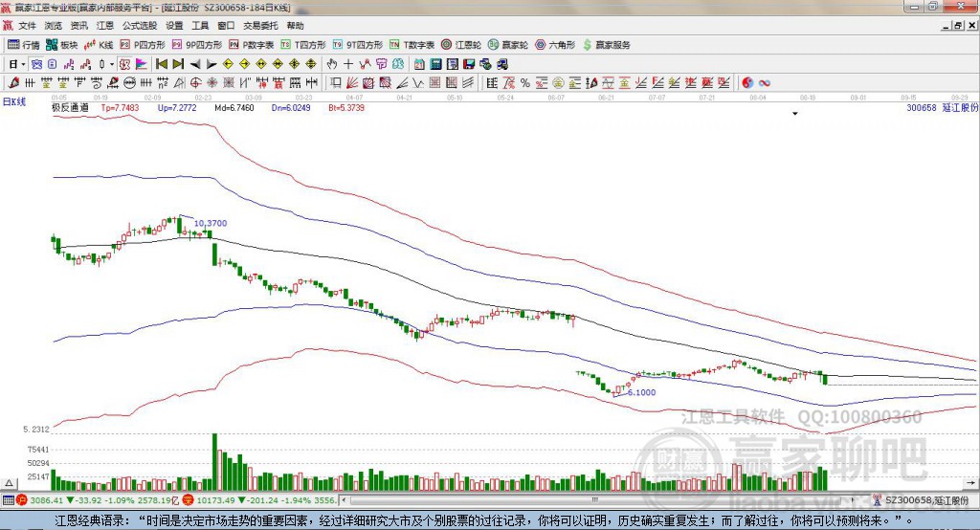Click the 6.1000 low price marker
The image size is (980, 530).
click(641, 392)
